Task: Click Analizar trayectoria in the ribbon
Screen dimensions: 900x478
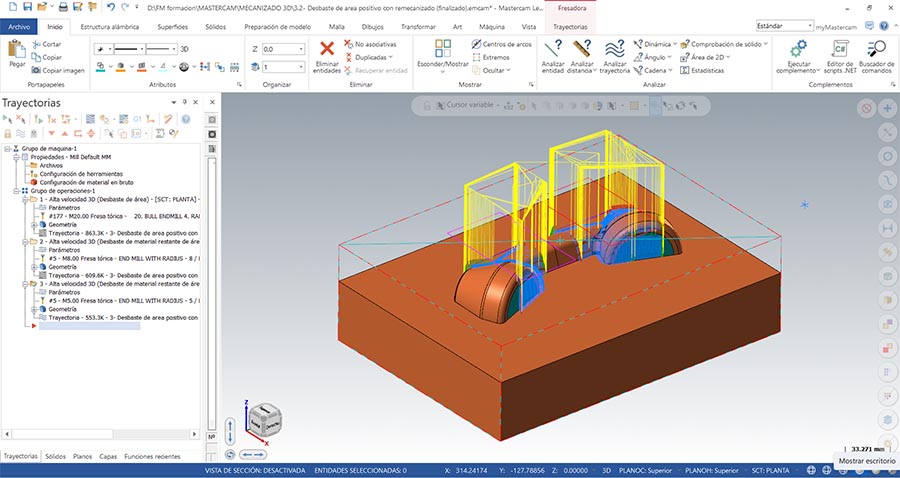Action: point(615,50)
